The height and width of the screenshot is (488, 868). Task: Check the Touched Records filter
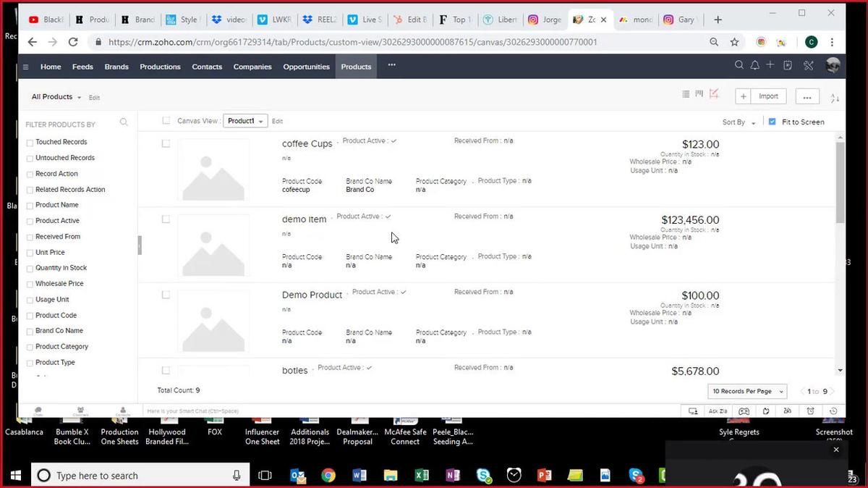pyautogui.click(x=30, y=143)
